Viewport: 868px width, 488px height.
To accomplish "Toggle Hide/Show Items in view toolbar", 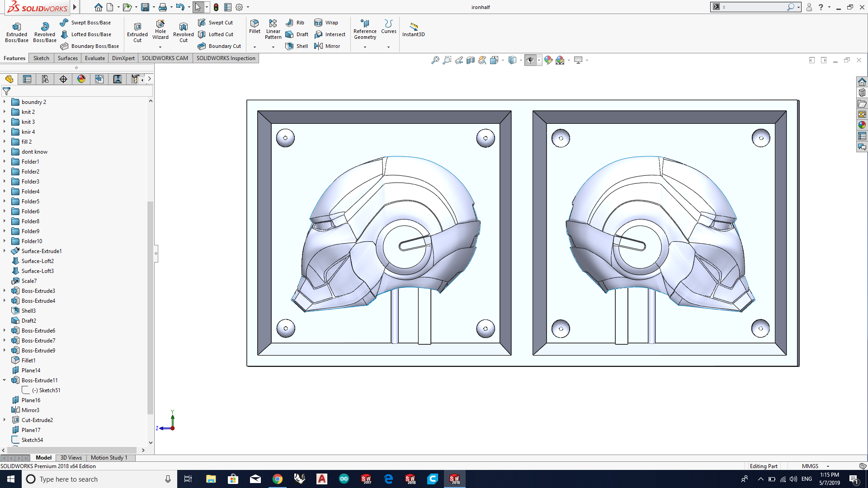I will (x=530, y=60).
